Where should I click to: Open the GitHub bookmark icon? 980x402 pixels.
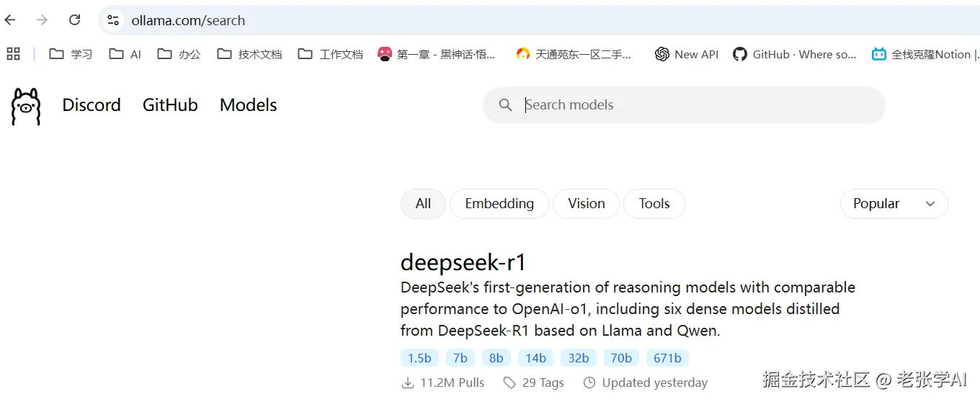pyautogui.click(x=739, y=54)
